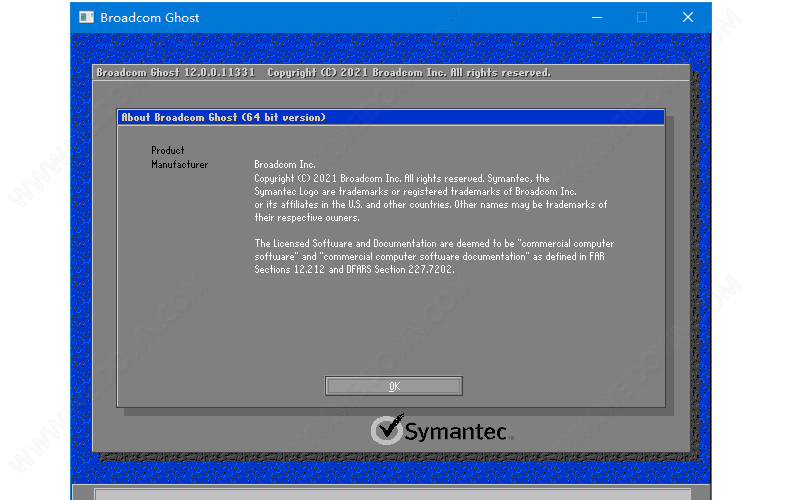Click the Broadcom Ghost window title icon

click(x=86, y=17)
